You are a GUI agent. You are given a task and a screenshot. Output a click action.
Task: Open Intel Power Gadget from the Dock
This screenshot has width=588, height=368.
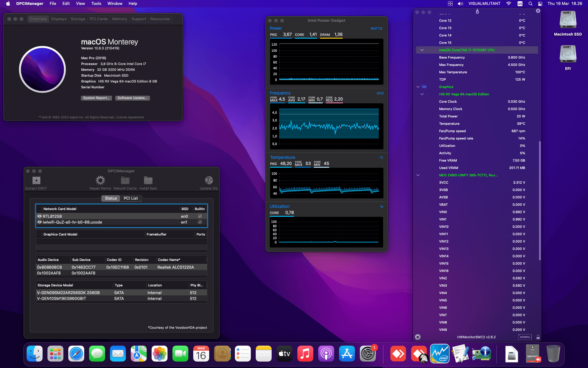[439, 353]
